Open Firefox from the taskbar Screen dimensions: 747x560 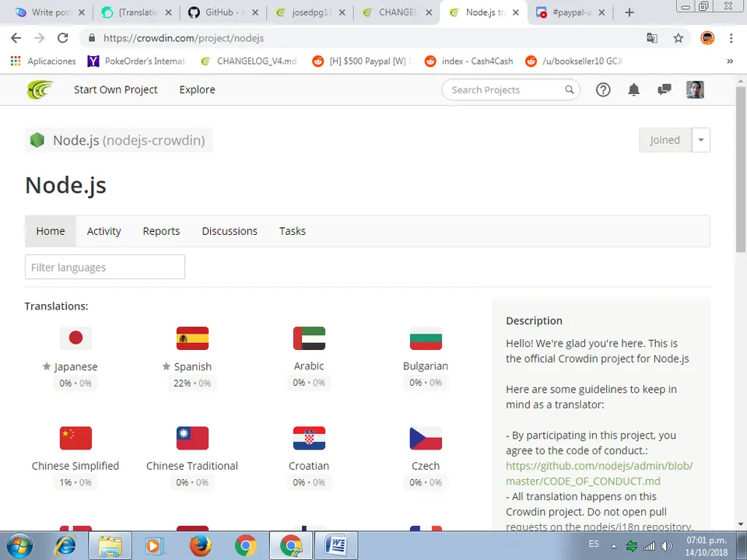201,546
